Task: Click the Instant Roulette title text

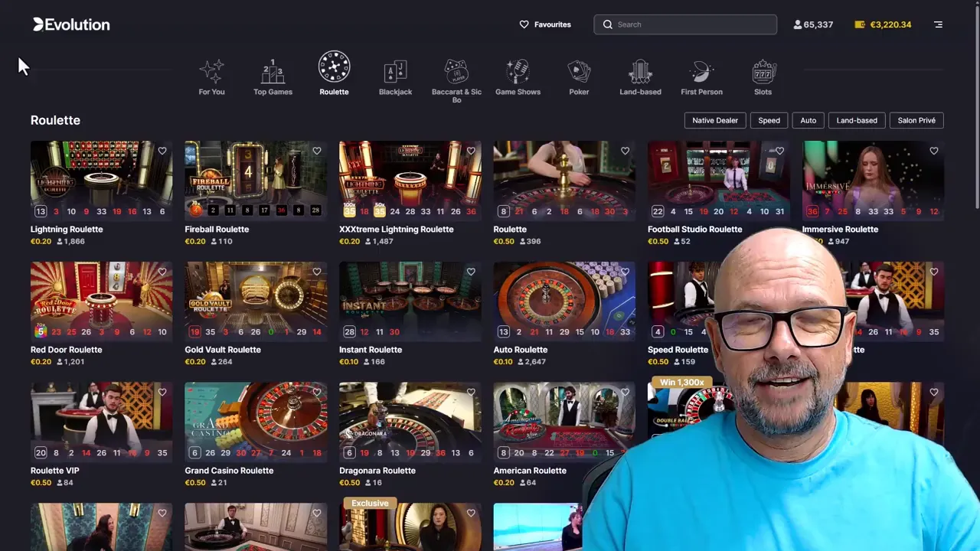Action: click(370, 350)
